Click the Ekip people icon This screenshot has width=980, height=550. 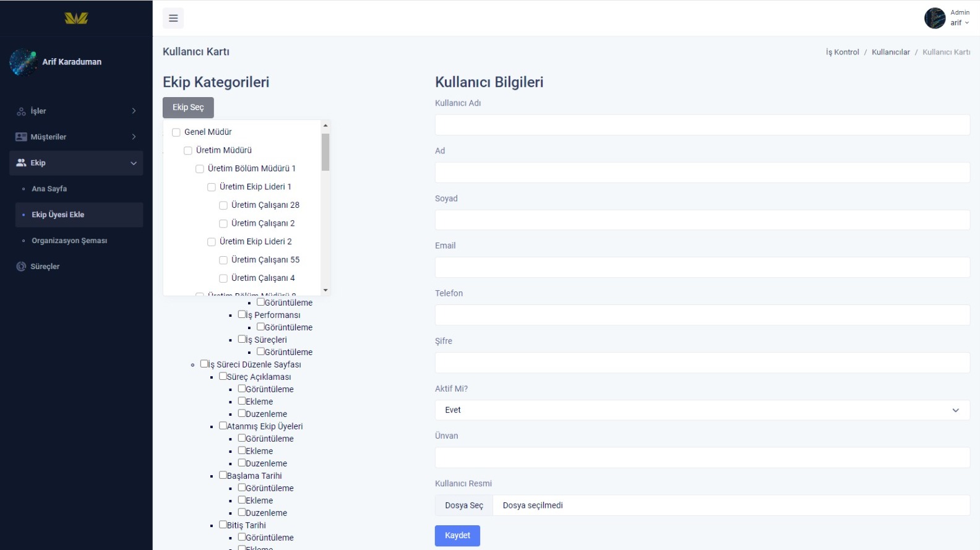click(x=21, y=163)
